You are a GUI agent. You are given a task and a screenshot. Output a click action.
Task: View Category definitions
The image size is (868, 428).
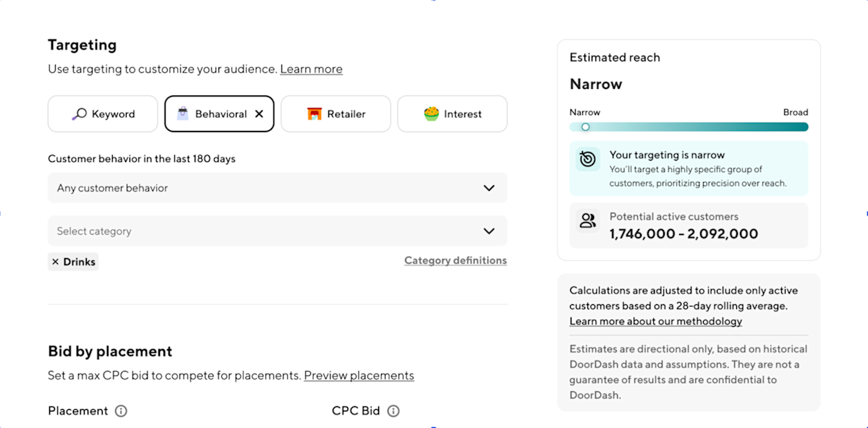(x=455, y=260)
